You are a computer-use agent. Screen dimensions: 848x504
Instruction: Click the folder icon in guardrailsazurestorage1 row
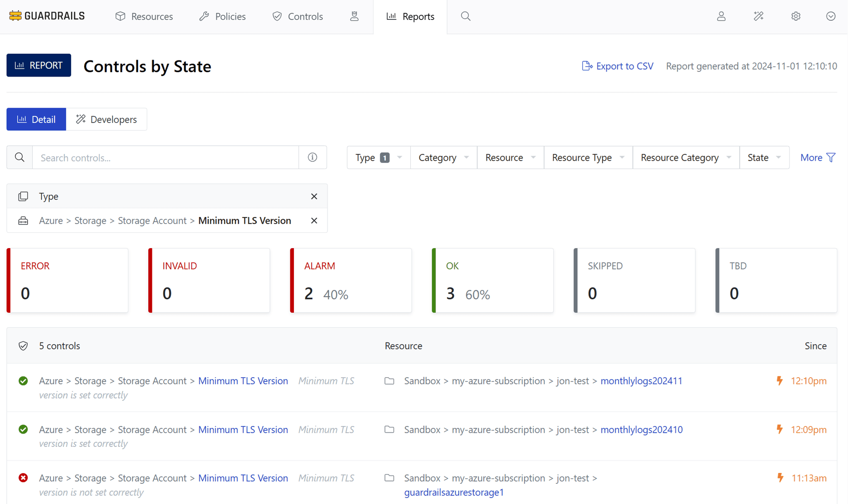tap(389, 478)
